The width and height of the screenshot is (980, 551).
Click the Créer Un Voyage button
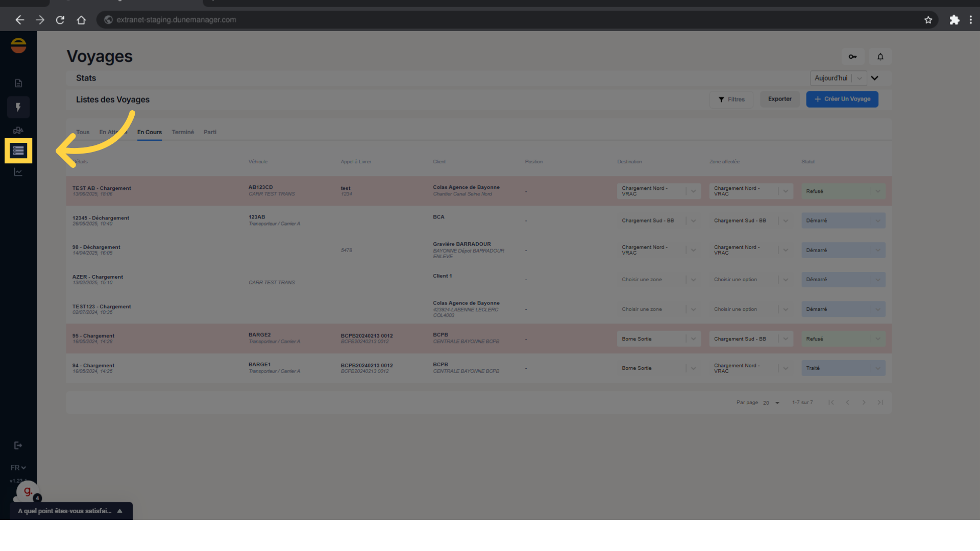842,99
